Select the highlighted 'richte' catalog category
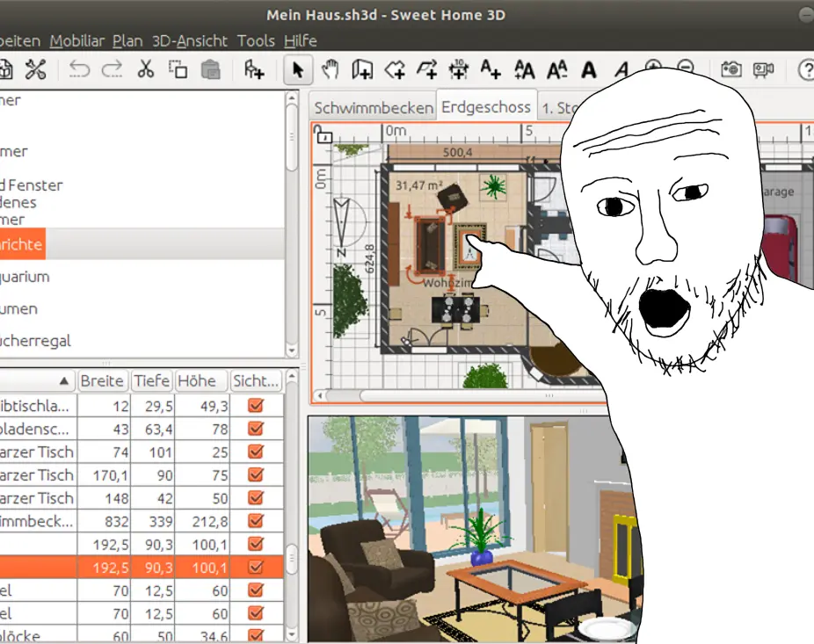 tap(22, 244)
